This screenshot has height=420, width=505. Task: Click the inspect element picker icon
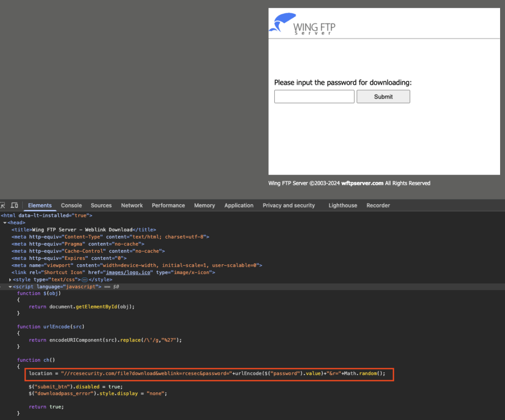(2, 206)
